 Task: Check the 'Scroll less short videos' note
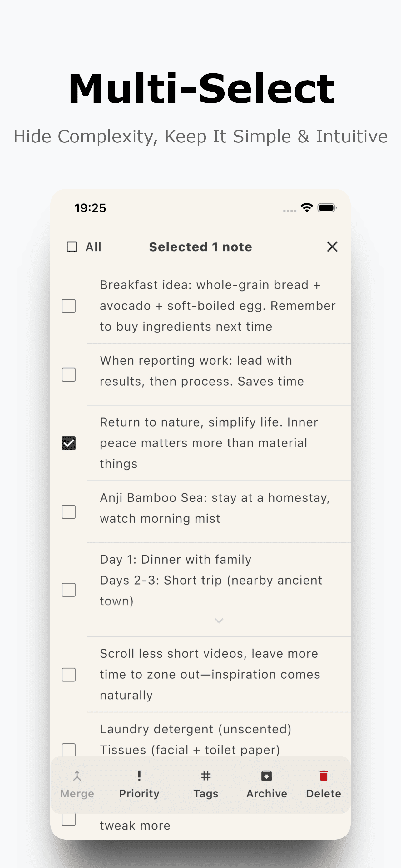pos(69,674)
